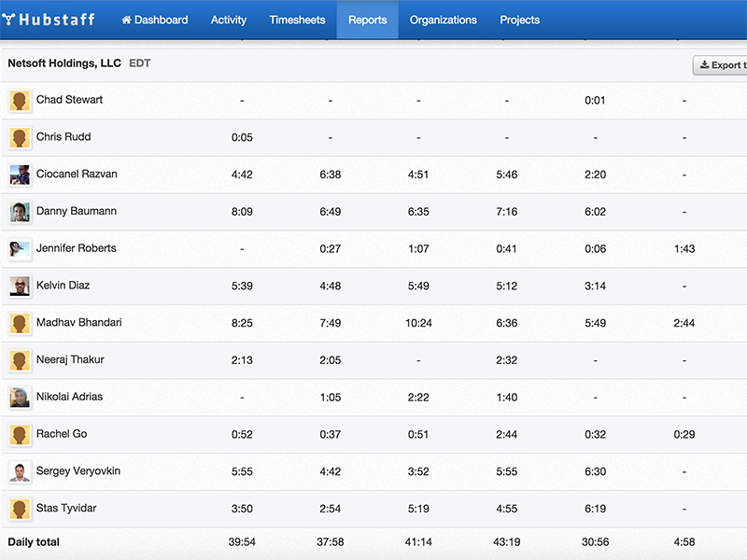Click the 30:56 daily total
Viewport: 747px width, 560px height.
(x=595, y=542)
